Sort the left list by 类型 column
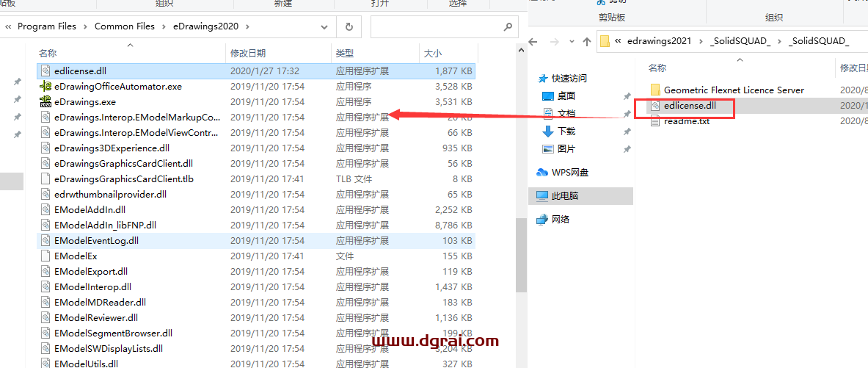This screenshot has width=868, height=368. coord(344,53)
